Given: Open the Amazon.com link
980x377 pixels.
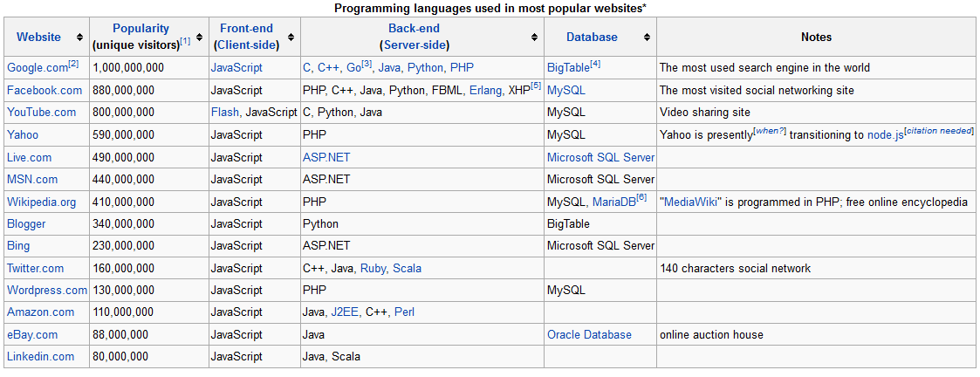Looking at the screenshot, I should click(41, 312).
